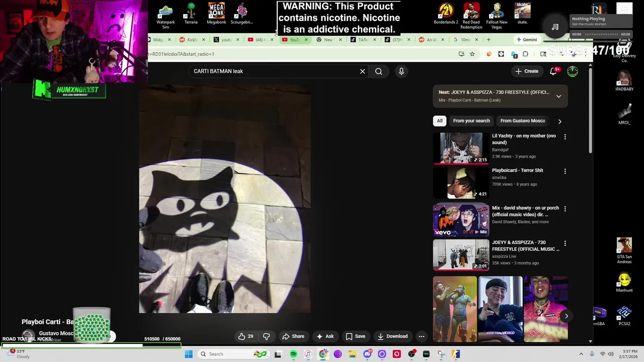Select the From your search chip
The image size is (644, 362).
pyautogui.click(x=471, y=121)
